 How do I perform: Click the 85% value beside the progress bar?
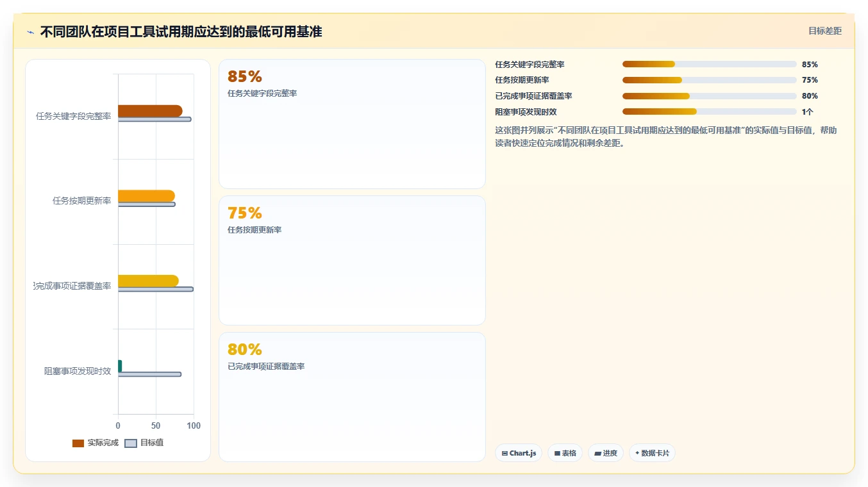point(810,65)
